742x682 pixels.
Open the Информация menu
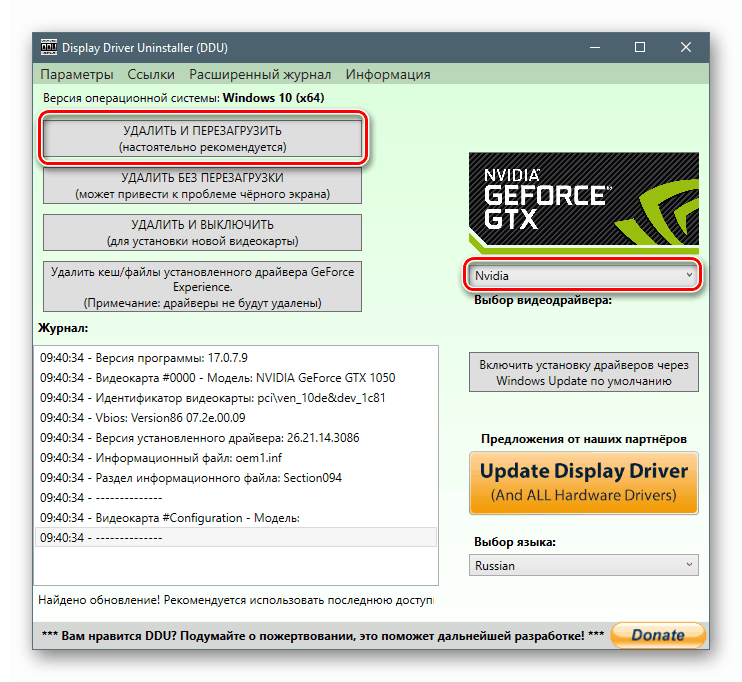pyautogui.click(x=388, y=74)
